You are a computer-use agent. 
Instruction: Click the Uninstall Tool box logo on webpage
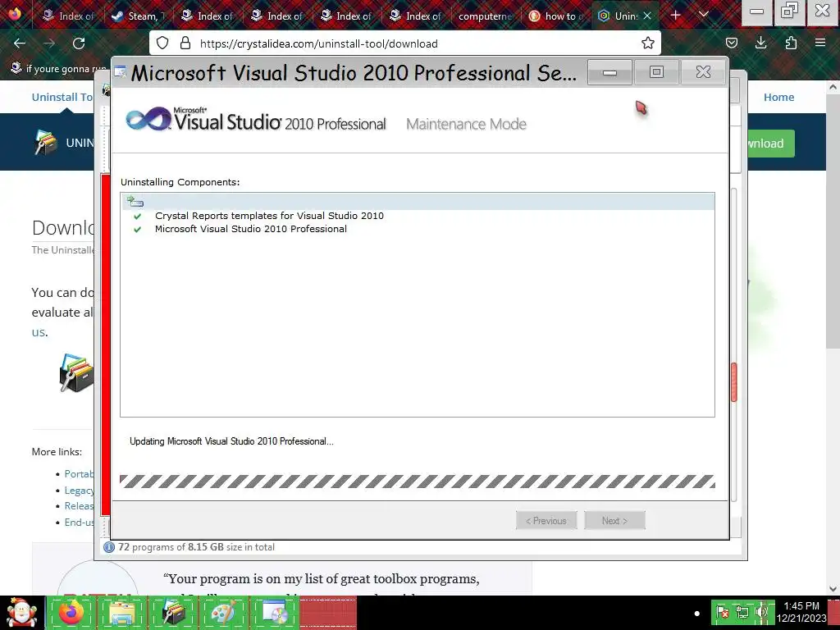click(46, 143)
